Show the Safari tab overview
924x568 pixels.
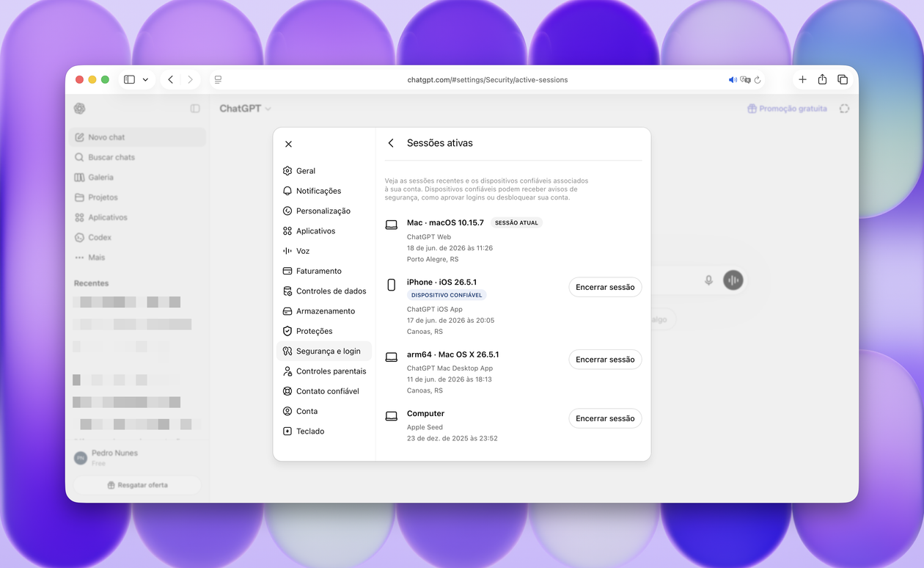tap(843, 79)
